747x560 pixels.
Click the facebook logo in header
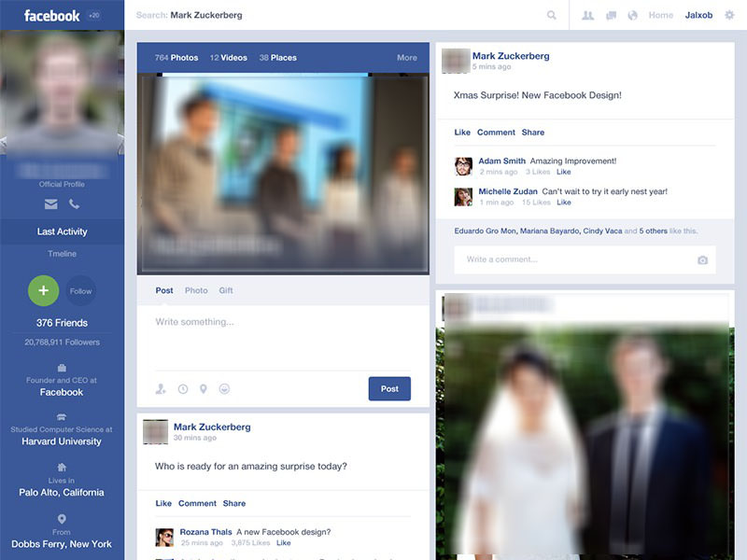click(52, 16)
